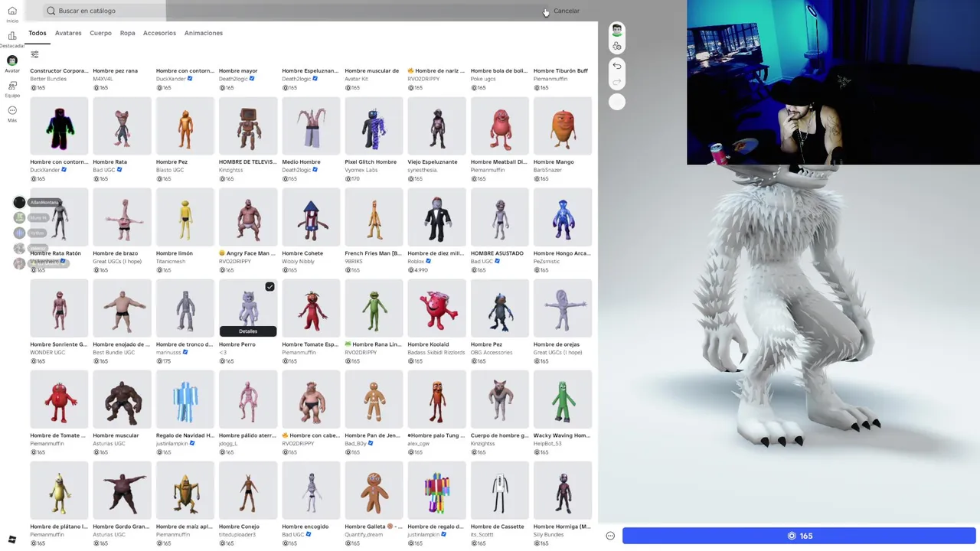The height and width of the screenshot is (551, 980).
Task: Open Detalles for Hombre Perro
Action: point(248,331)
